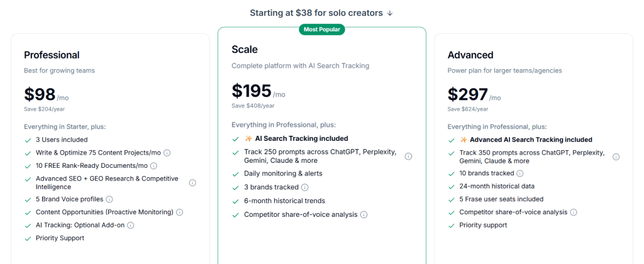Screen dimensions: 644x264
Task: Click the sparkle icon beside Advanced AI Search Tracking
Action: click(464, 140)
